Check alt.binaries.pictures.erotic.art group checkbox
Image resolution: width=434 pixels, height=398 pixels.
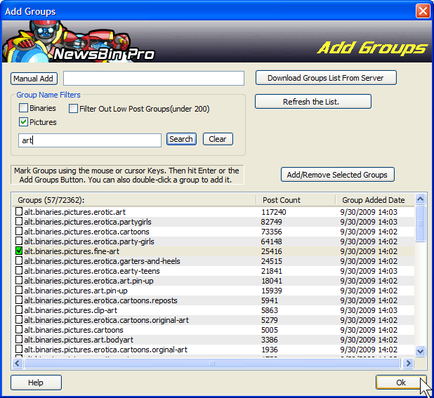pos(19,211)
